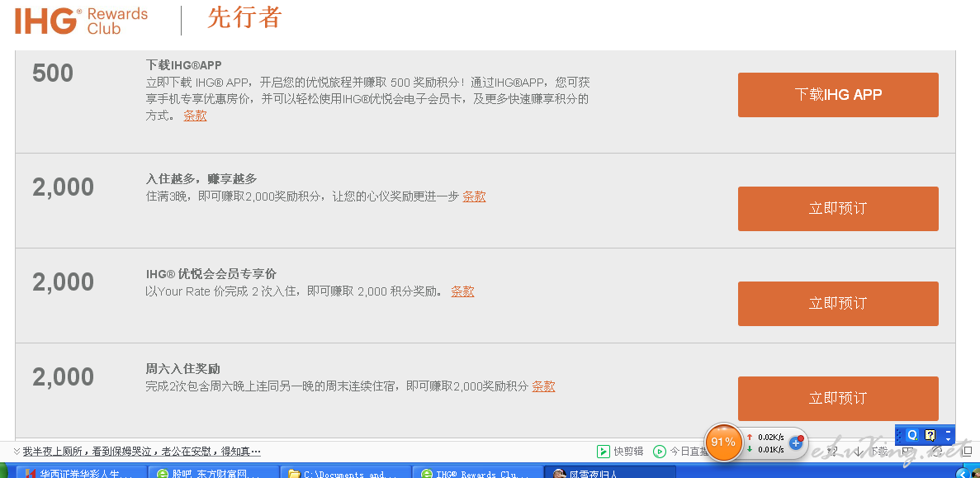The width and height of the screenshot is (980, 478).
Task: Click the 入住越多，赚享越多 heading
Action: (x=201, y=179)
